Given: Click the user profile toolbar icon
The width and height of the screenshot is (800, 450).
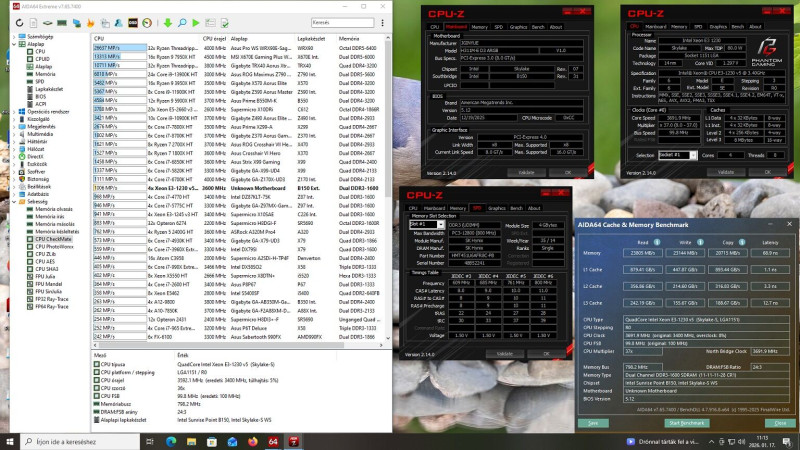Looking at the screenshot, I should point(118,23).
